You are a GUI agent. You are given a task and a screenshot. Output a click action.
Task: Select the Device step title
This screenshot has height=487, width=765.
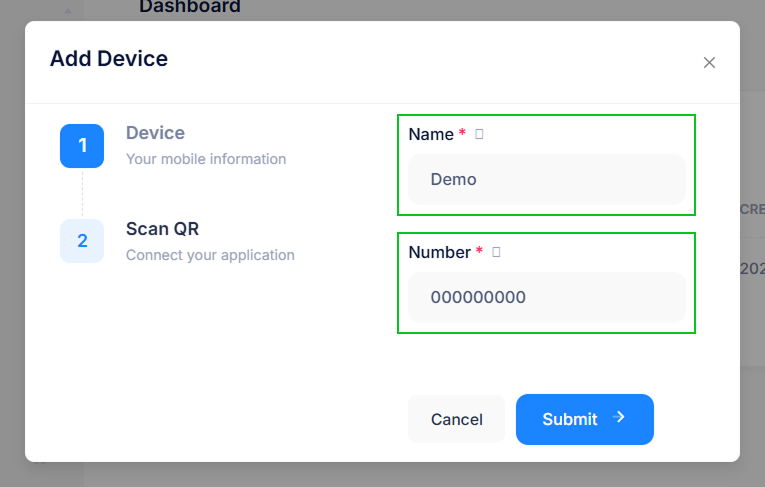click(155, 133)
